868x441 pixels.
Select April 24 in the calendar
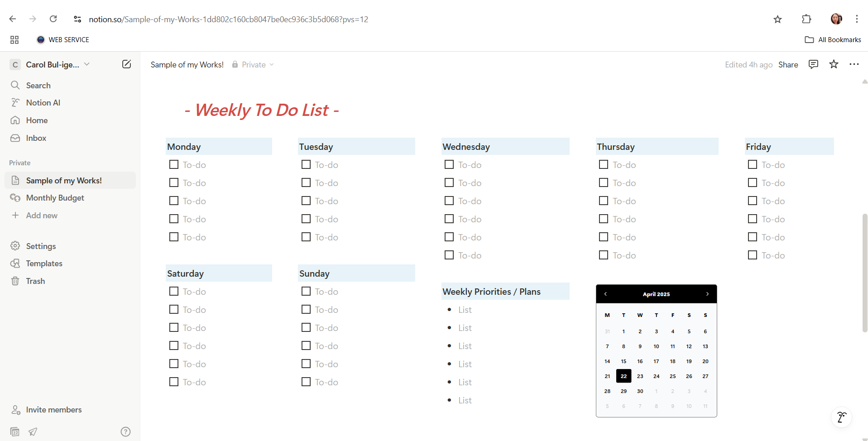point(656,376)
